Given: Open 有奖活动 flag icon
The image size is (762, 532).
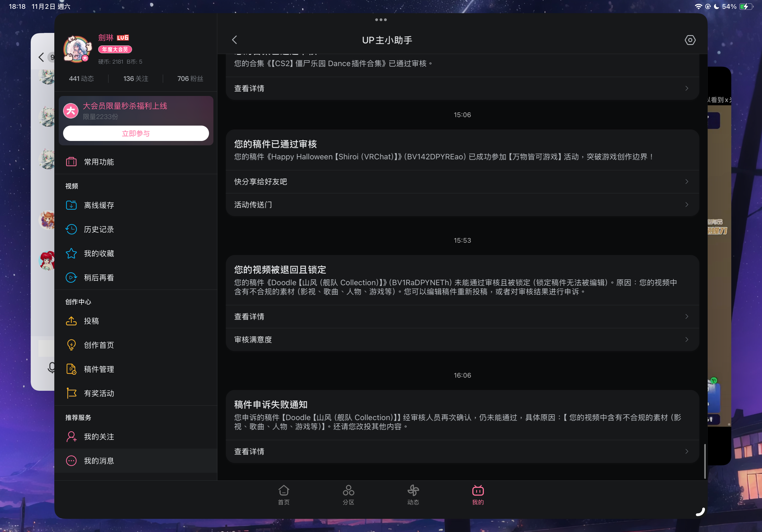Looking at the screenshot, I should coord(71,393).
